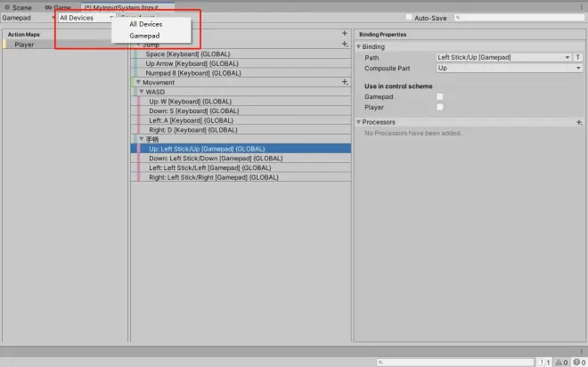The image size is (588, 367).
Task: Choose Gamepad from the devices popup
Action: (144, 36)
